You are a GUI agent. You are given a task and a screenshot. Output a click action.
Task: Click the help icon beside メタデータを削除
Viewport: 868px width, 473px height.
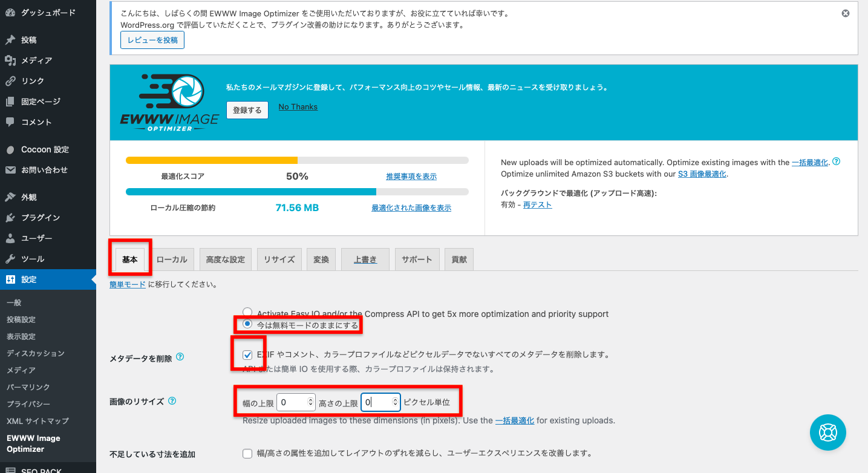[180, 357]
